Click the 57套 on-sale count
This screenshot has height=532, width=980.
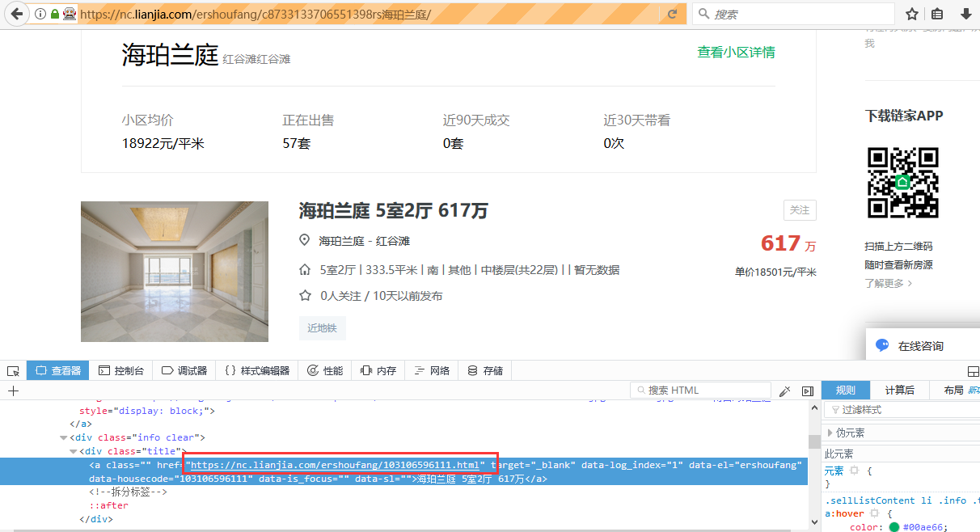point(296,143)
